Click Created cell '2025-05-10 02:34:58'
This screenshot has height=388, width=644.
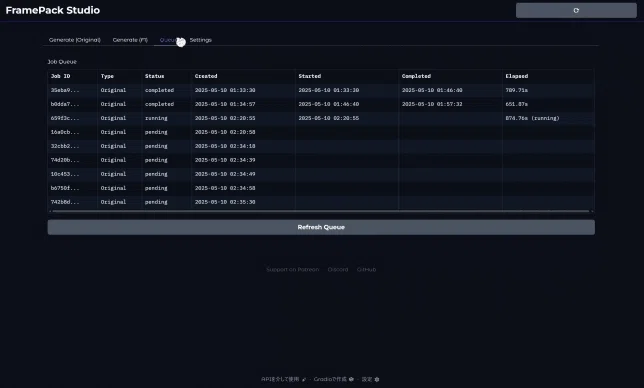243,188
